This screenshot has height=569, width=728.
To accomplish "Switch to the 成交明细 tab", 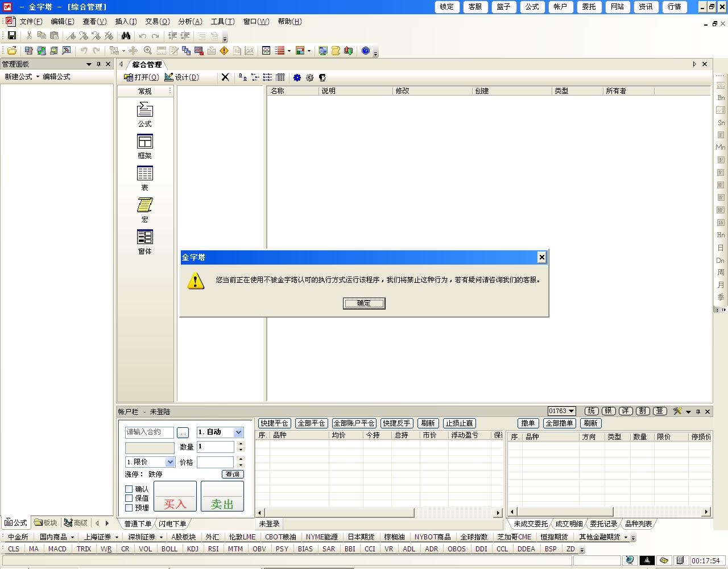I will tap(569, 524).
